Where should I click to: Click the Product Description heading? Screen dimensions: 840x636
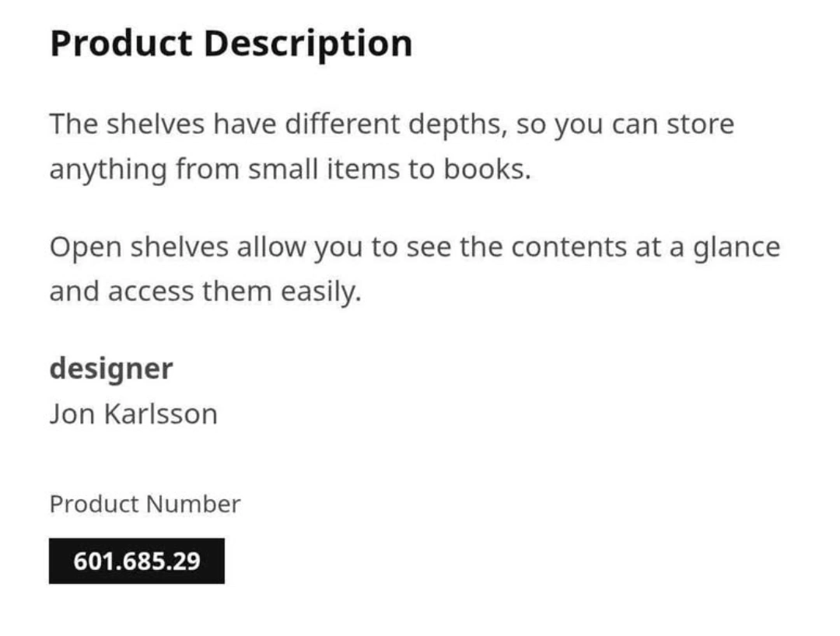tap(232, 44)
